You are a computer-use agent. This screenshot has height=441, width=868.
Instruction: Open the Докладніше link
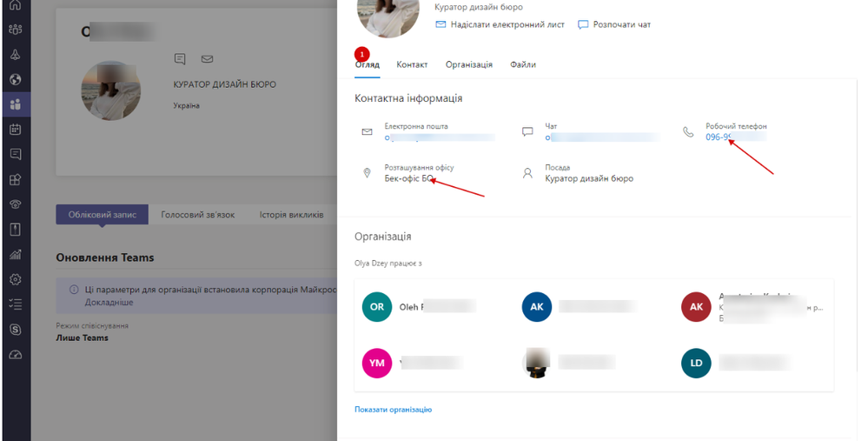(109, 303)
